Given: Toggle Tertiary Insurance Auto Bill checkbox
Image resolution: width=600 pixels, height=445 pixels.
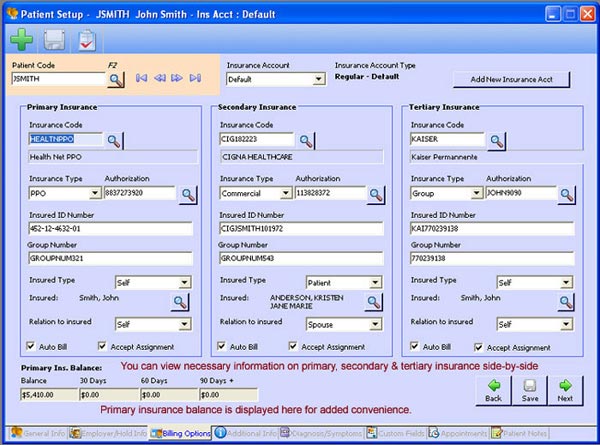Looking at the screenshot, I should [416, 347].
